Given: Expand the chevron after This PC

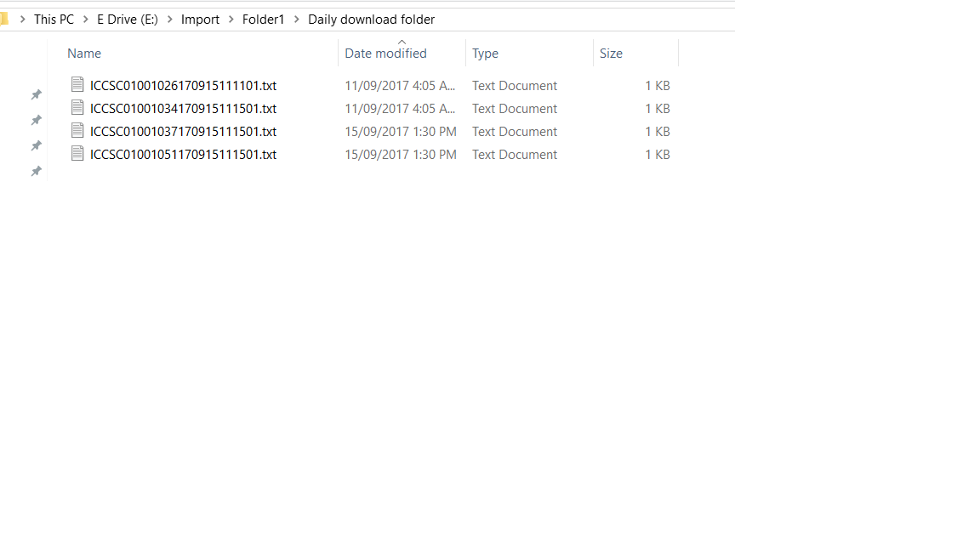Looking at the screenshot, I should [x=86, y=20].
